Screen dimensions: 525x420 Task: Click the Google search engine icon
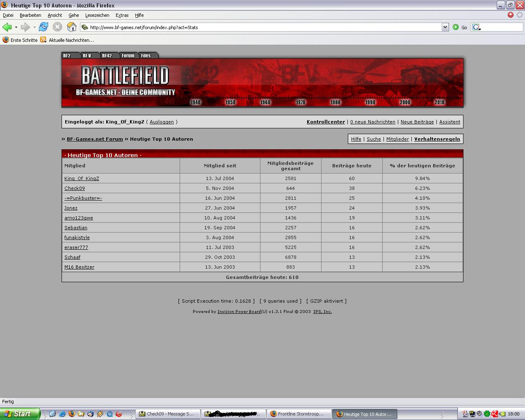coord(476,27)
